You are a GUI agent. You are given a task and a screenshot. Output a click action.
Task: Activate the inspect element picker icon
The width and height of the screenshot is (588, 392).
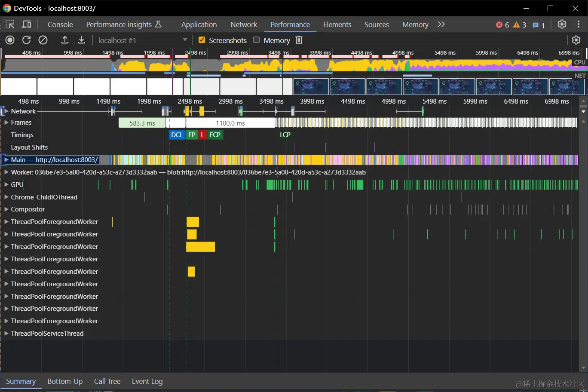coord(10,24)
